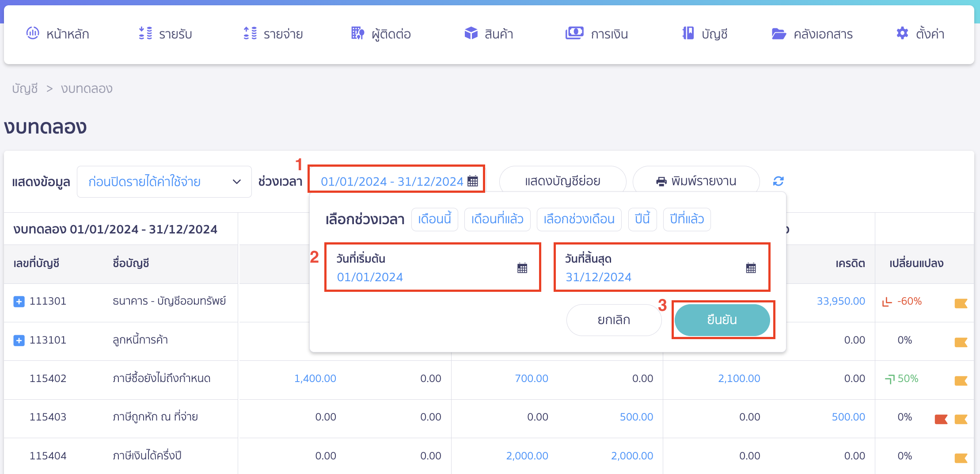Select the รายรับ income icon

point(144,34)
